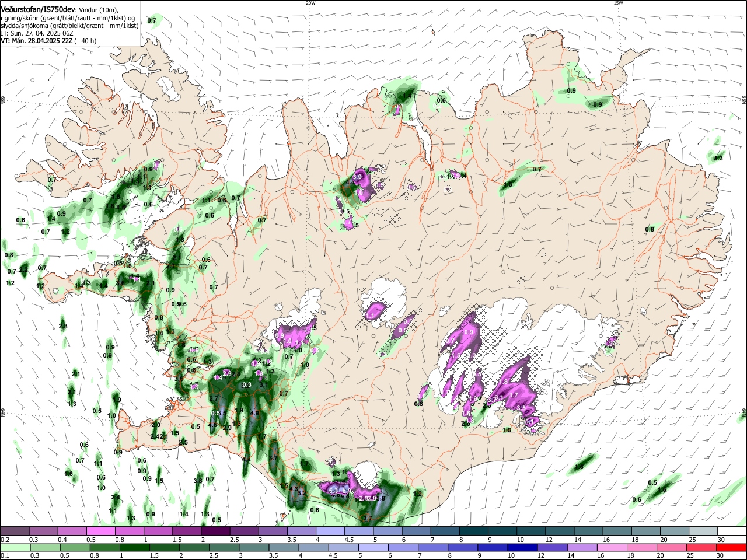Click the darkest purple 2 mm snow legend swatch

click(x=215, y=531)
